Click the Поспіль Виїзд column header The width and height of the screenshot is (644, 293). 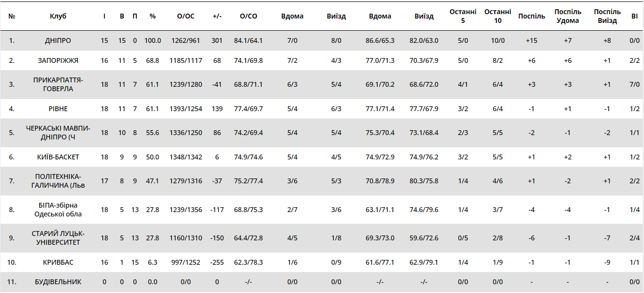(x=607, y=16)
